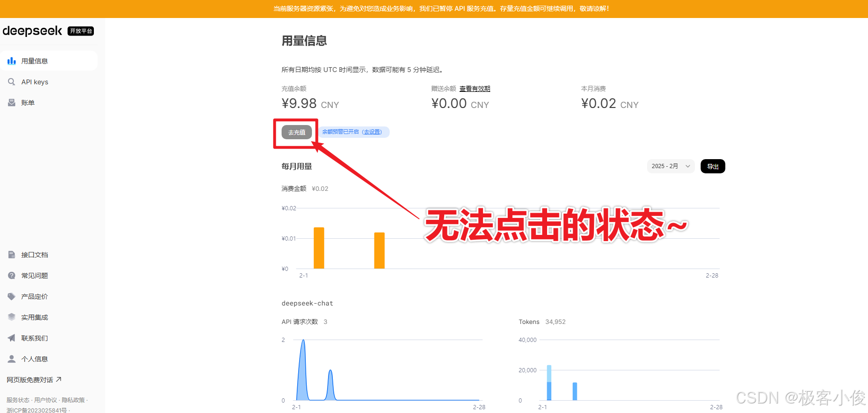Open the 用量信息 sidebar menu
Viewport: 868px width, 413px height.
click(49, 61)
